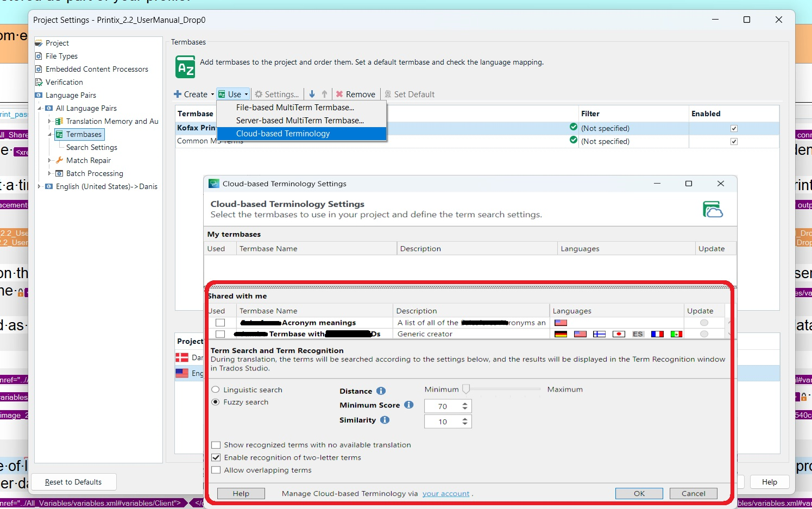Viewport: 812px width, 509px height.
Task: Click Cancel in Cloud-based Terminology Settings
Action: tap(694, 493)
